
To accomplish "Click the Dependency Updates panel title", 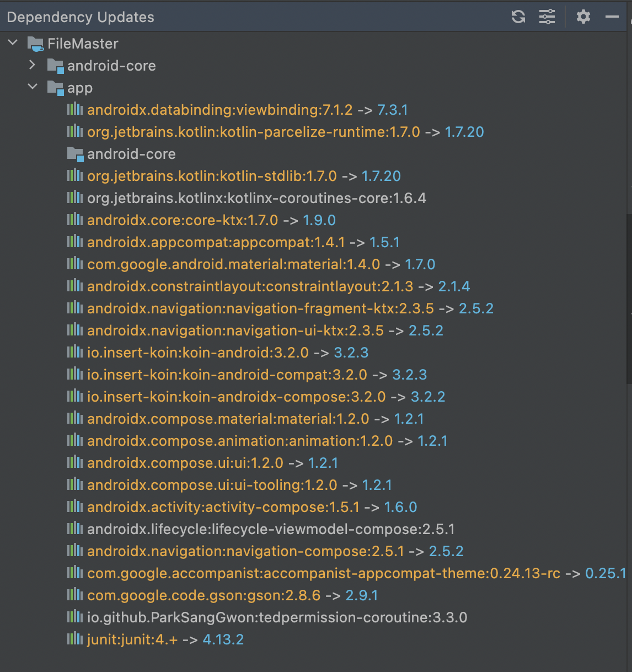I will (x=81, y=17).
